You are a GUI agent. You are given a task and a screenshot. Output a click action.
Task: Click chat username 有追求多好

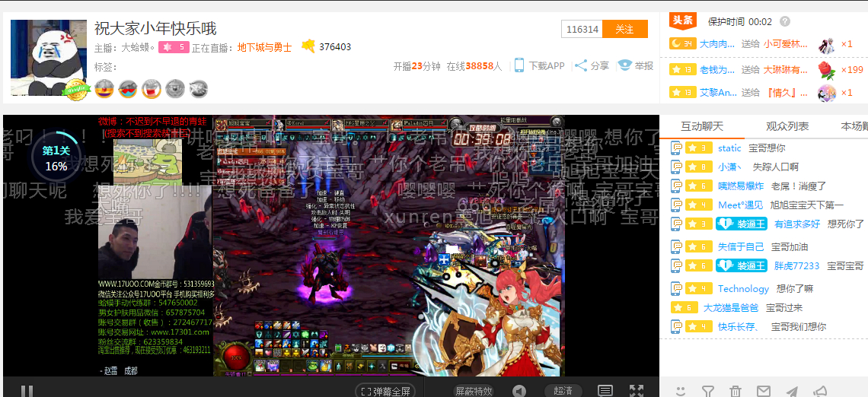click(x=797, y=224)
